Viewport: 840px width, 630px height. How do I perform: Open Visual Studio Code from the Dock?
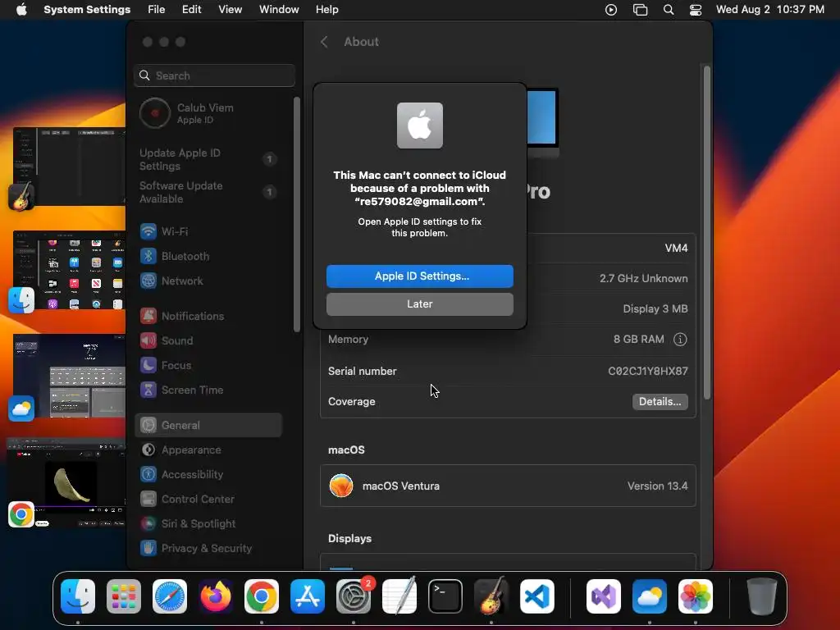click(x=537, y=596)
